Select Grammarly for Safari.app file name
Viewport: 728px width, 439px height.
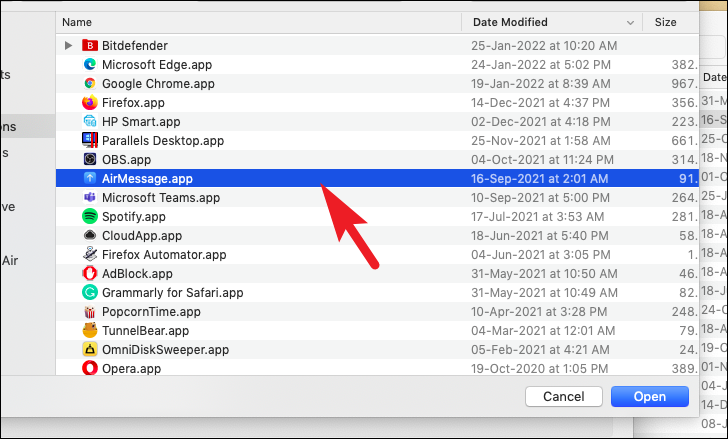click(173, 293)
